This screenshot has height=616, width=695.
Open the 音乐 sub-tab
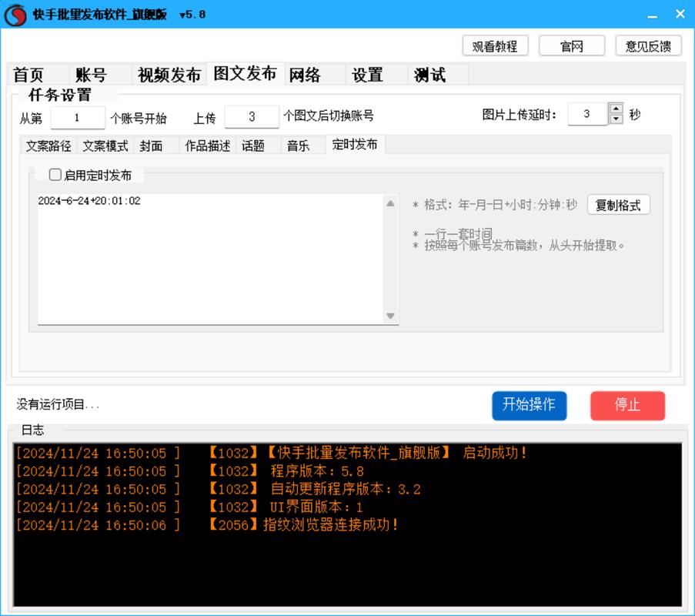(x=299, y=144)
